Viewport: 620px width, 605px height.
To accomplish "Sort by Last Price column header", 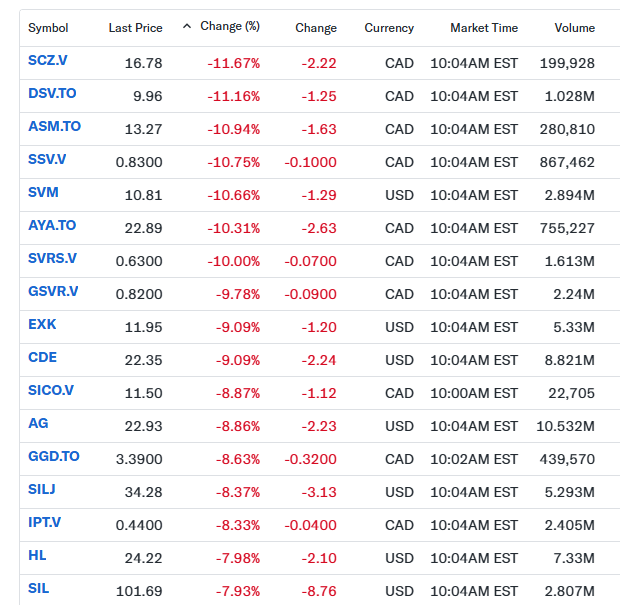I will (135, 28).
